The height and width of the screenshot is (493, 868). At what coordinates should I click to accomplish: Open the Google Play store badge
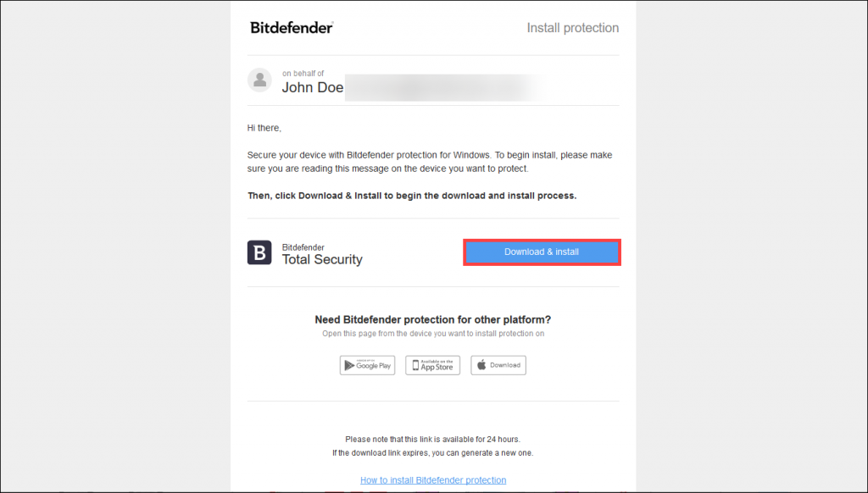(x=368, y=365)
